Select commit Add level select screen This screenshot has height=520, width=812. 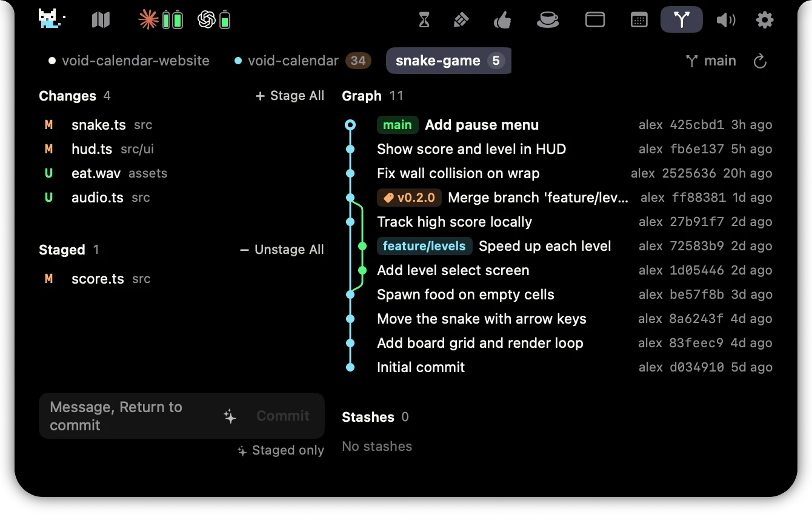pos(557,270)
